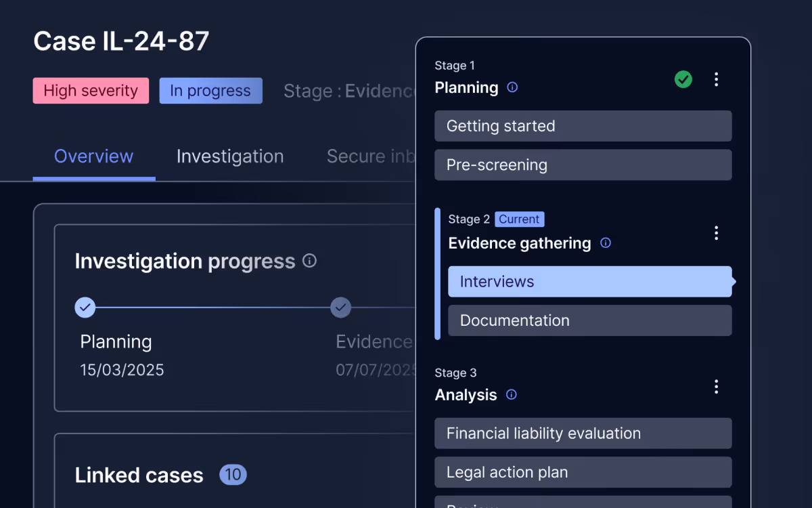Click the Current badge on Stage 2
The width and height of the screenshot is (812, 508).
519,219
